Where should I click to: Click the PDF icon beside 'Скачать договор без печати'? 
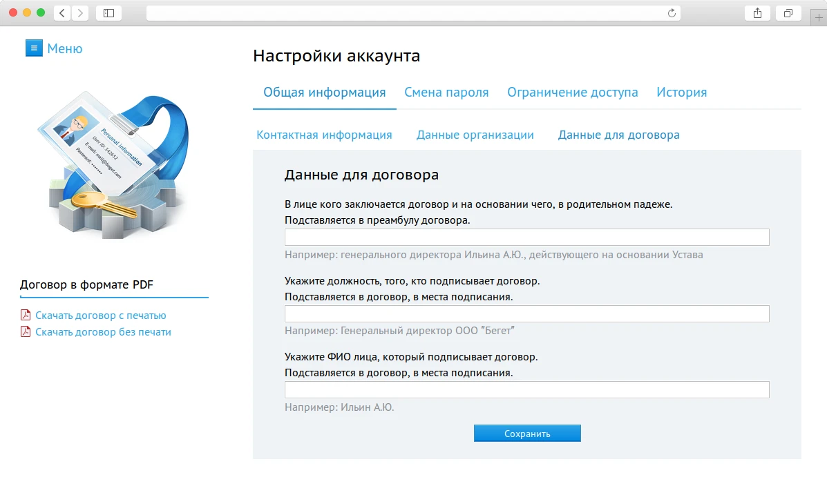tap(26, 331)
